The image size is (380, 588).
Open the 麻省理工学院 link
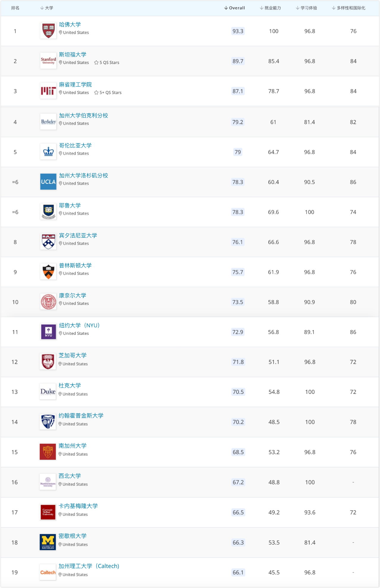75,85
